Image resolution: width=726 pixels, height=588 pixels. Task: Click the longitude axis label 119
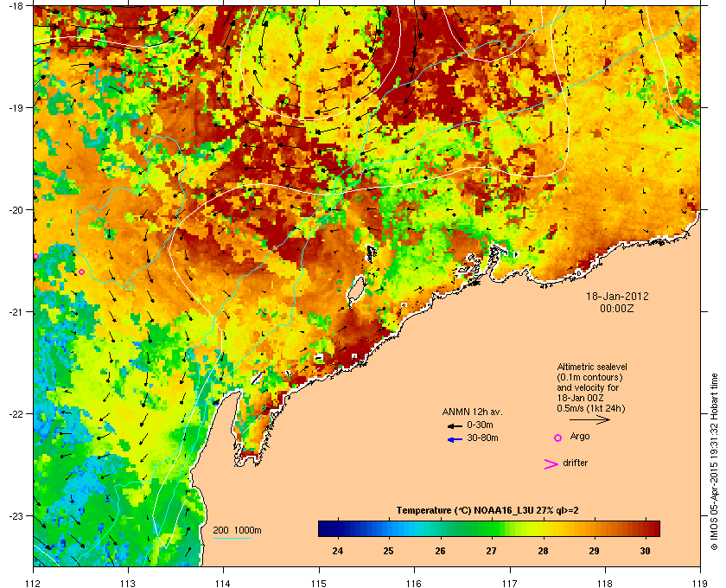pyautogui.click(x=699, y=584)
